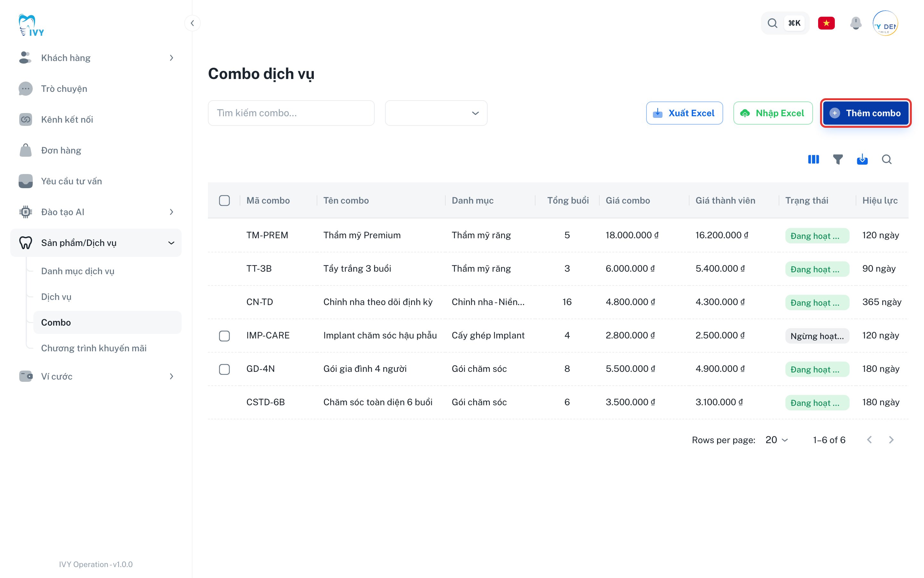Open the notifications bell
The width and height of the screenshot is (924, 578).
click(x=856, y=23)
